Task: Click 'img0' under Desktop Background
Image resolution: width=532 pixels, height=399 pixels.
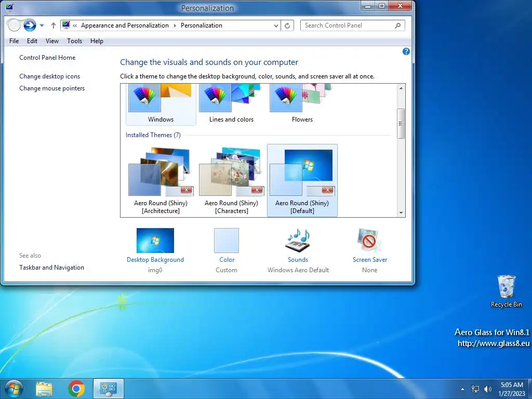Action: click(155, 270)
